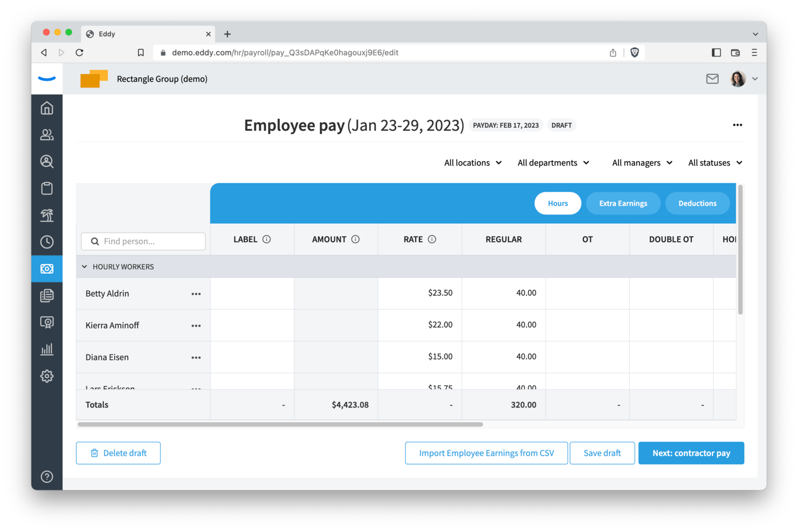
Task: Click Import Employee Earnings from CSV
Action: point(486,453)
